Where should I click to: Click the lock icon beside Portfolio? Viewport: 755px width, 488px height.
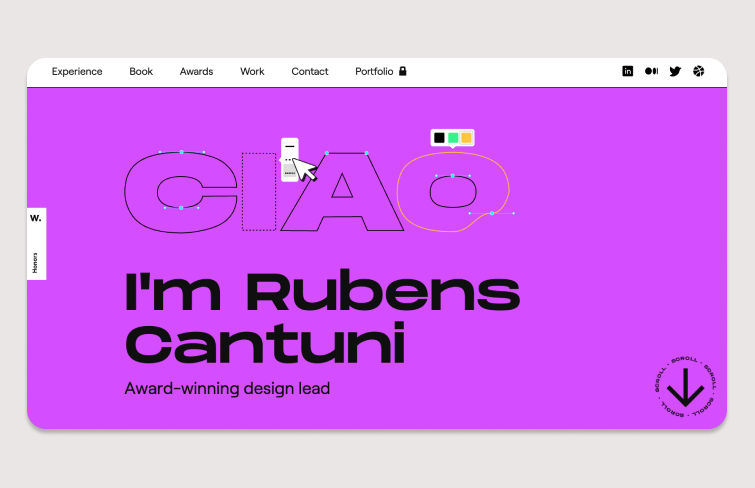click(x=403, y=71)
